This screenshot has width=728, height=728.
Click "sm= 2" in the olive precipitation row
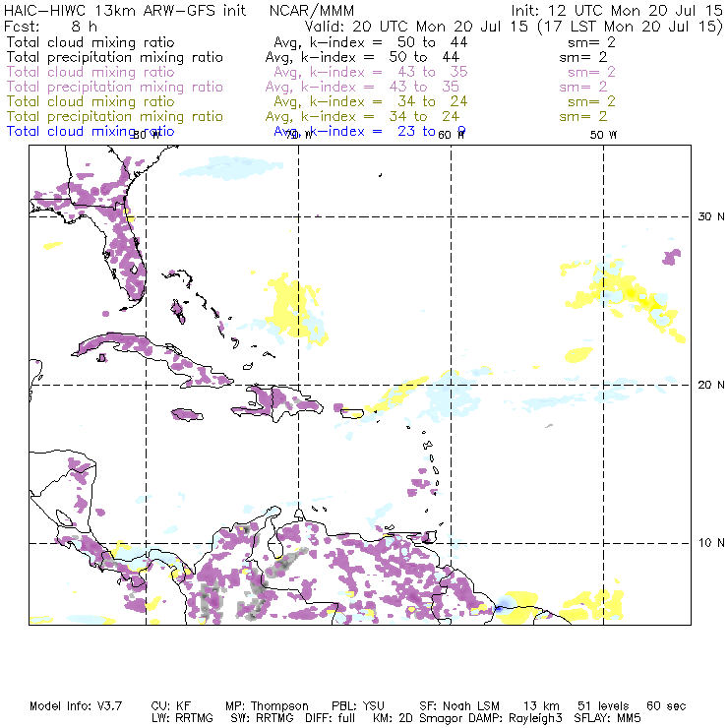coord(583,116)
